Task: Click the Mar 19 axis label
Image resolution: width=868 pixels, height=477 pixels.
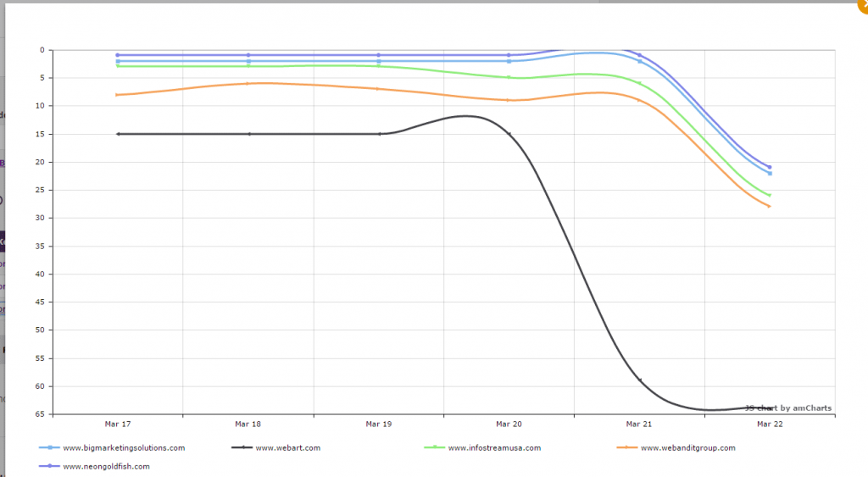Action: [x=379, y=424]
